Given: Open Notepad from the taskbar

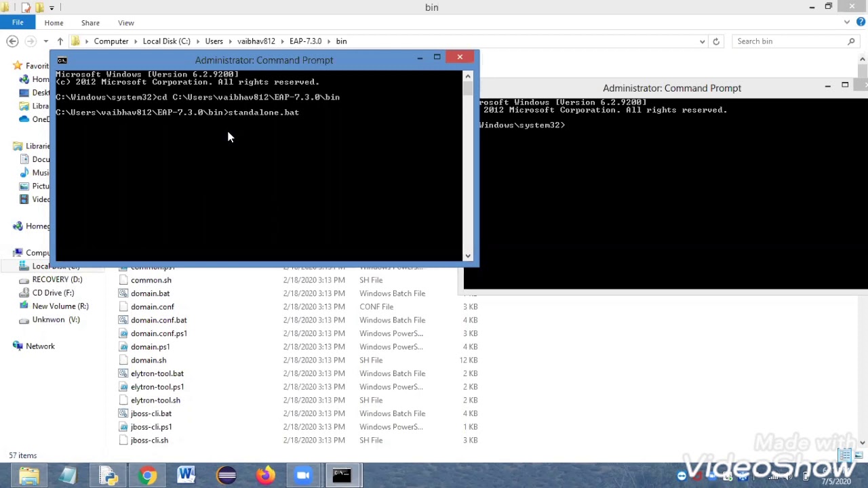Looking at the screenshot, I should (x=68, y=475).
